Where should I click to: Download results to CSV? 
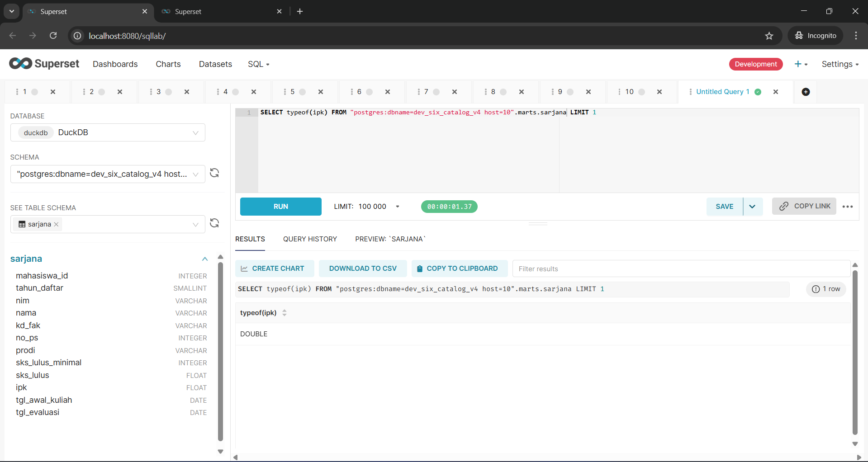tap(363, 269)
